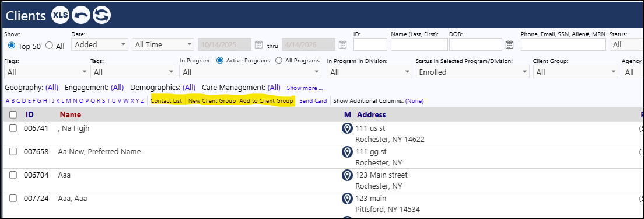The height and width of the screenshot is (219, 644).
Task: Filter clients by letter A
Action: pos(8,100)
